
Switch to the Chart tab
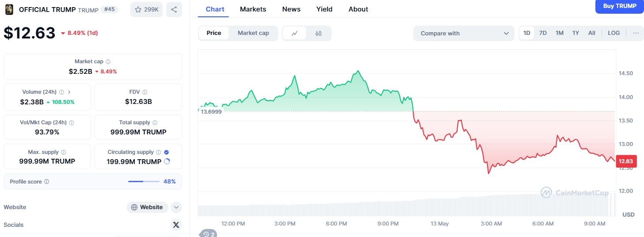click(215, 9)
